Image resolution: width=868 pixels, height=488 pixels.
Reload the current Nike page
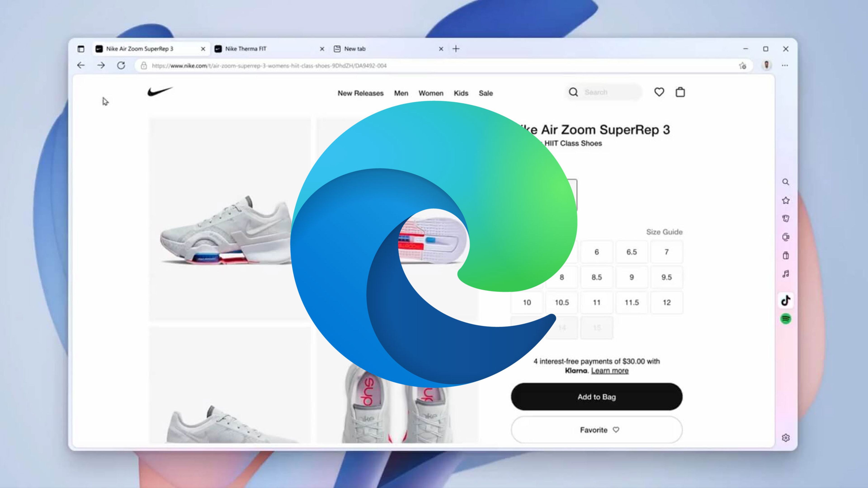coord(121,65)
